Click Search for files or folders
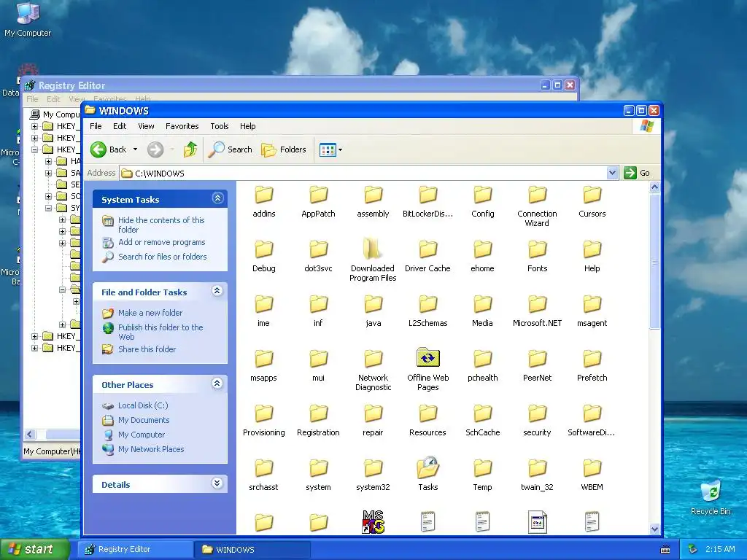 tap(163, 257)
